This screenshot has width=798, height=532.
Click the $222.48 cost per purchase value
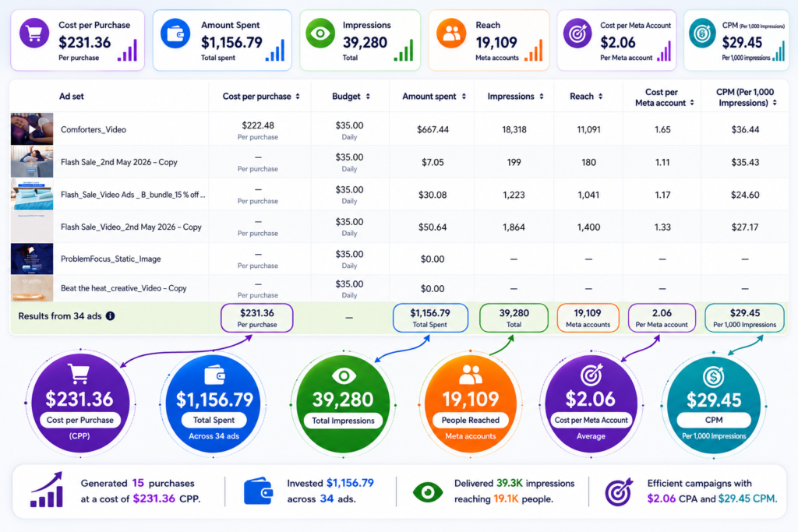[x=257, y=125]
